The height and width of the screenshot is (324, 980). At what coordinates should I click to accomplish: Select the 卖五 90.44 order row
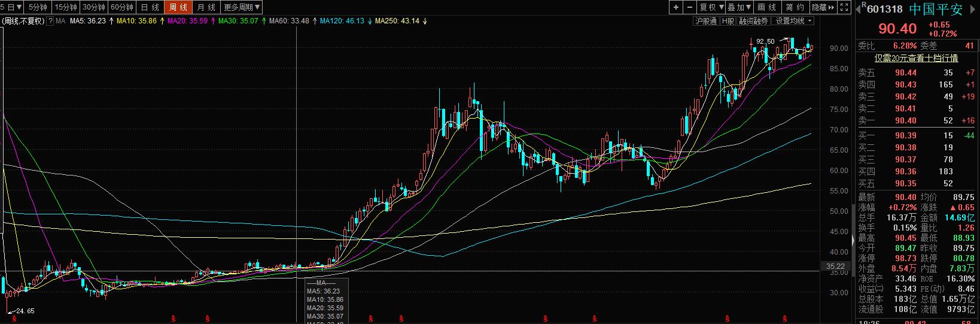(916, 72)
